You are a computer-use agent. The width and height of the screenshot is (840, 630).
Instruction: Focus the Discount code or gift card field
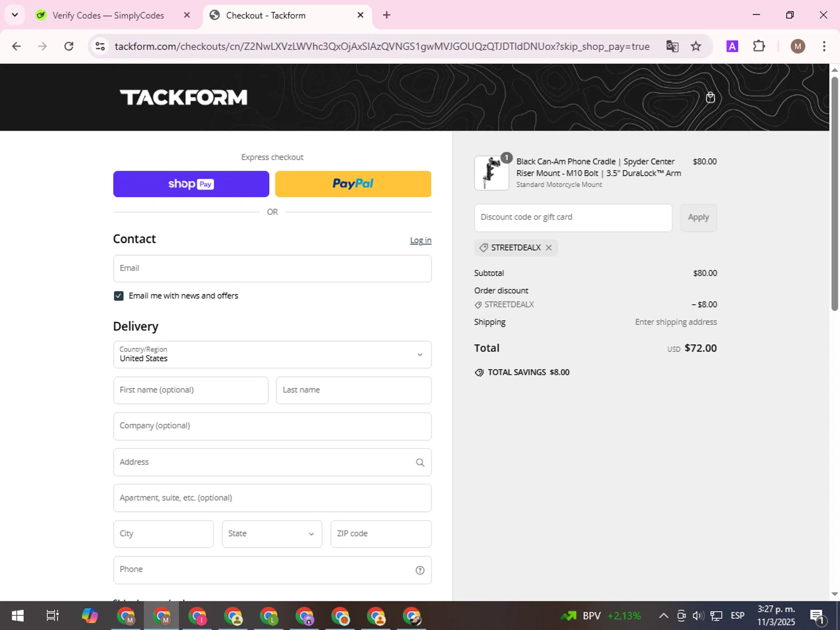click(x=573, y=217)
